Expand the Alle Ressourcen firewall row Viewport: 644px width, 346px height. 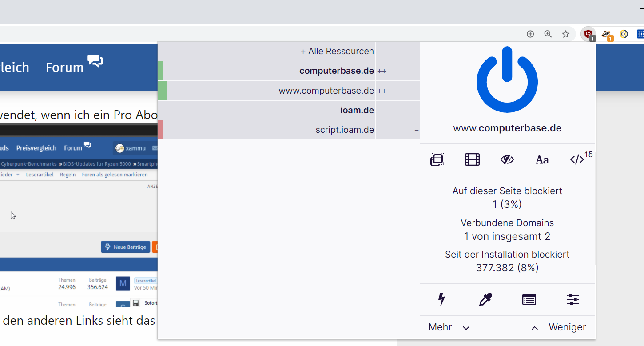pyautogui.click(x=266, y=52)
